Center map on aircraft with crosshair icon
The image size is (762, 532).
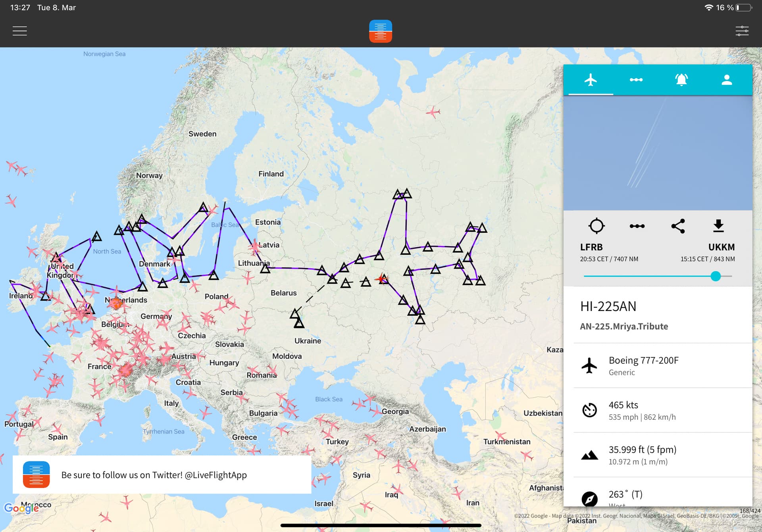pyautogui.click(x=596, y=226)
